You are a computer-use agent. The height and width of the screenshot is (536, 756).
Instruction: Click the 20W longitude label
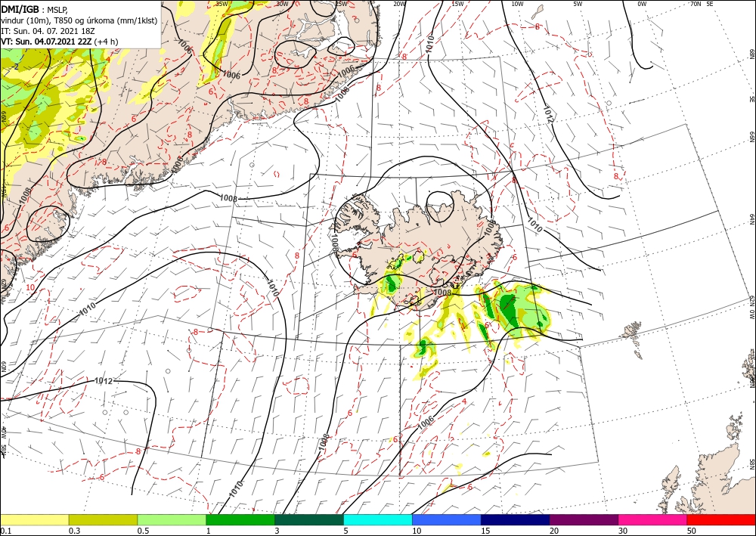pyautogui.click(x=399, y=4)
